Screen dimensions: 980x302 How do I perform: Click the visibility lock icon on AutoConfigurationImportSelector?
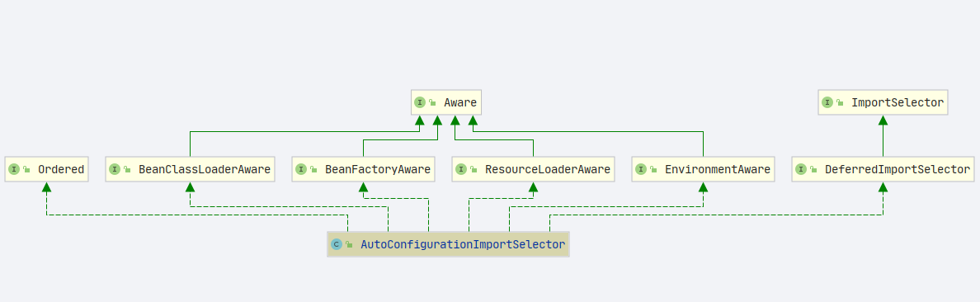[x=349, y=245]
